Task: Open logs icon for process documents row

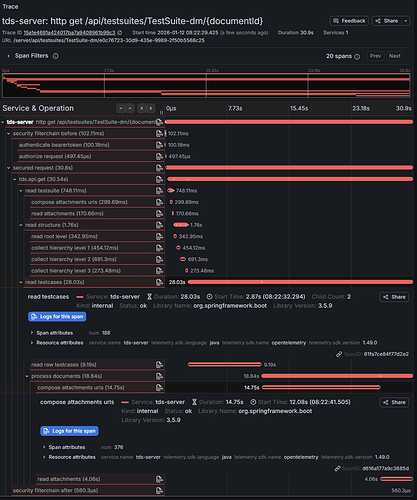Action: 159,376
